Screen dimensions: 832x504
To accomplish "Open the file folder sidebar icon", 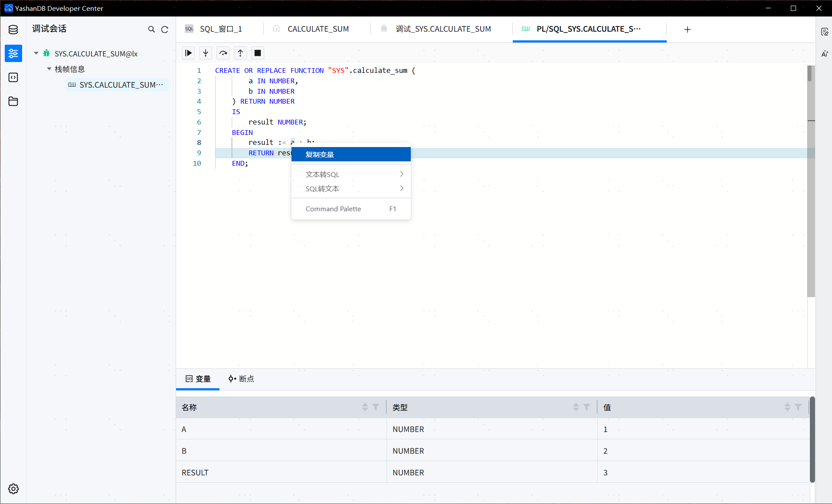I will coord(13,101).
